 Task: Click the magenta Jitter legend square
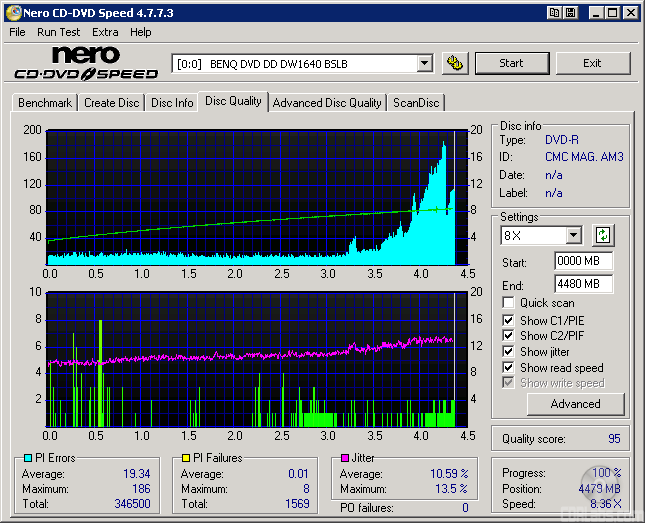pyautogui.click(x=345, y=458)
